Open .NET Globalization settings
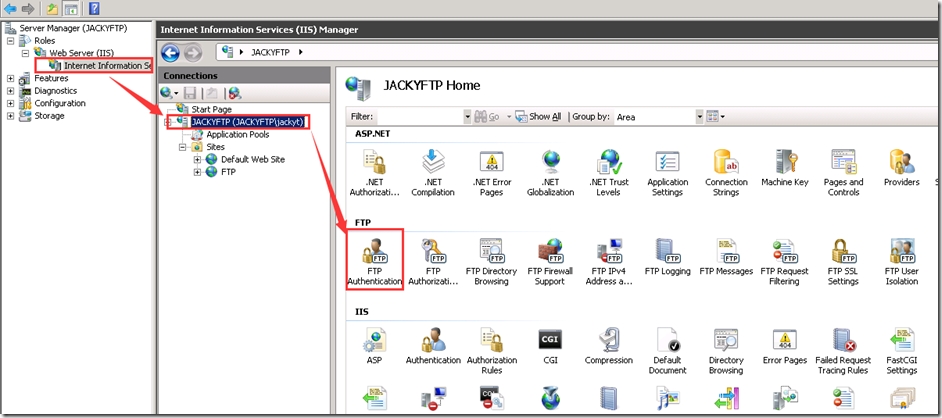 pos(550,173)
